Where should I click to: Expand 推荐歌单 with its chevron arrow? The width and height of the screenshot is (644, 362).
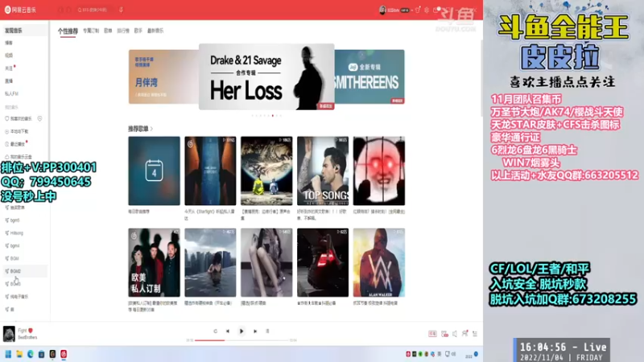(151, 129)
